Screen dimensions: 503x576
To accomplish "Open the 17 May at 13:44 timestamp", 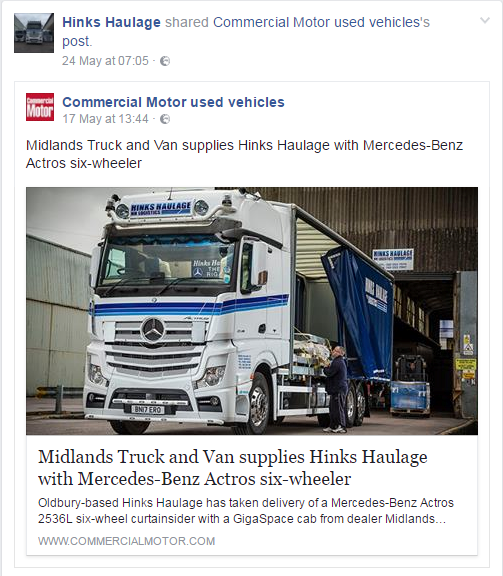I will (105, 119).
